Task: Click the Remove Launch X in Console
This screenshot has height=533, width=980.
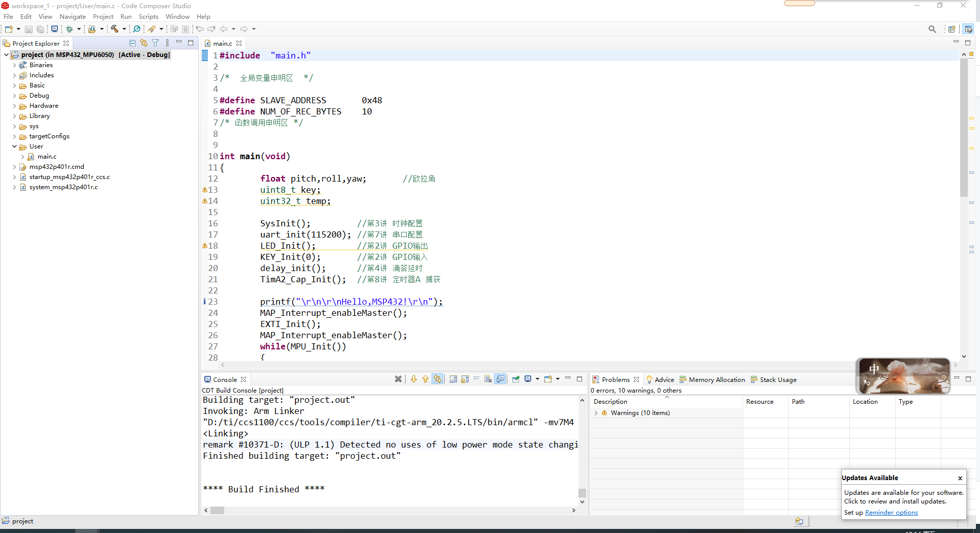Action: click(399, 379)
